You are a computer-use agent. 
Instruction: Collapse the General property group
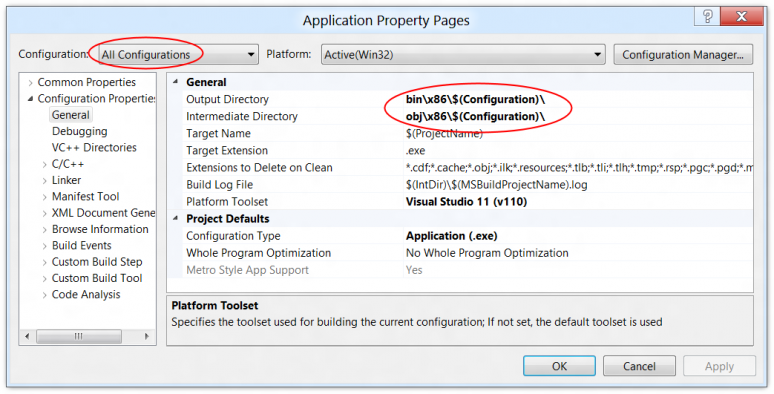175,82
